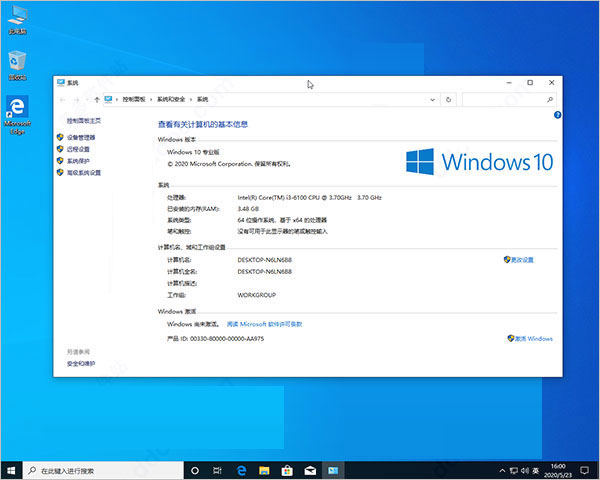Open volume control tray icon
This screenshot has width=600, height=480.
[x=525, y=471]
